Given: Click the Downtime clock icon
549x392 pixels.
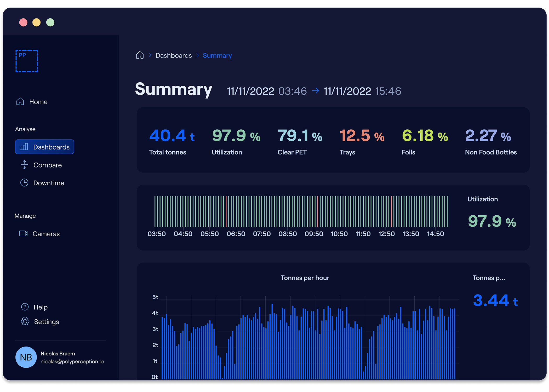Looking at the screenshot, I should (x=24, y=183).
